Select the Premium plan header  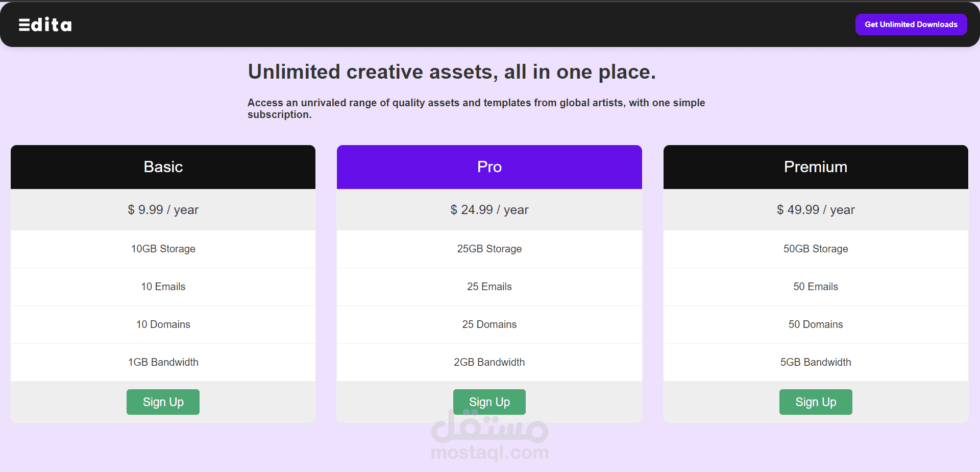pyautogui.click(x=815, y=167)
